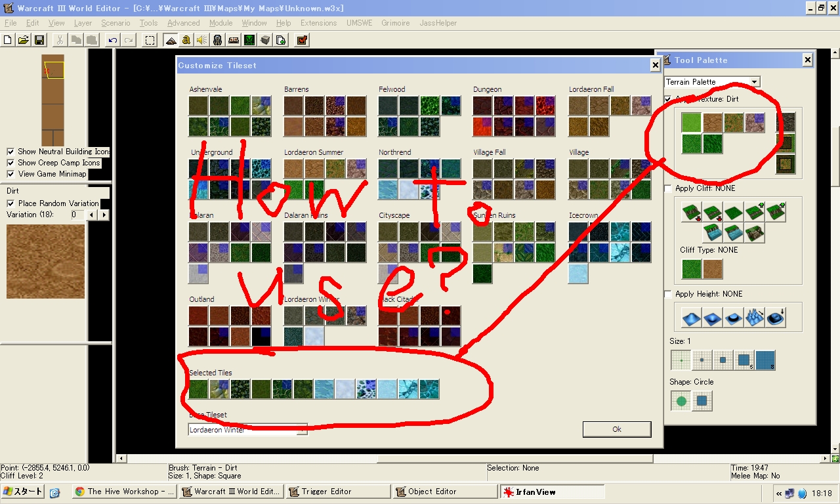Close the Customize Tileset dialog

click(x=655, y=65)
